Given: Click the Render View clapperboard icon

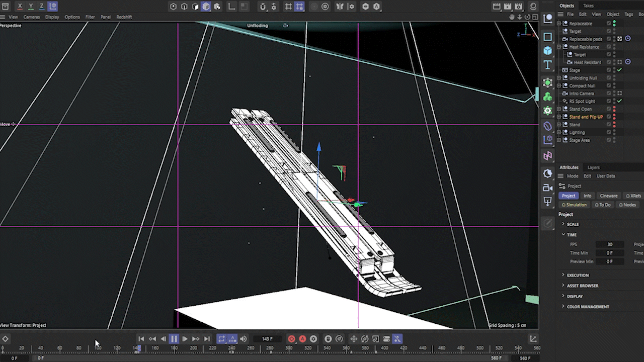Looking at the screenshot, I should pos(497,7).
